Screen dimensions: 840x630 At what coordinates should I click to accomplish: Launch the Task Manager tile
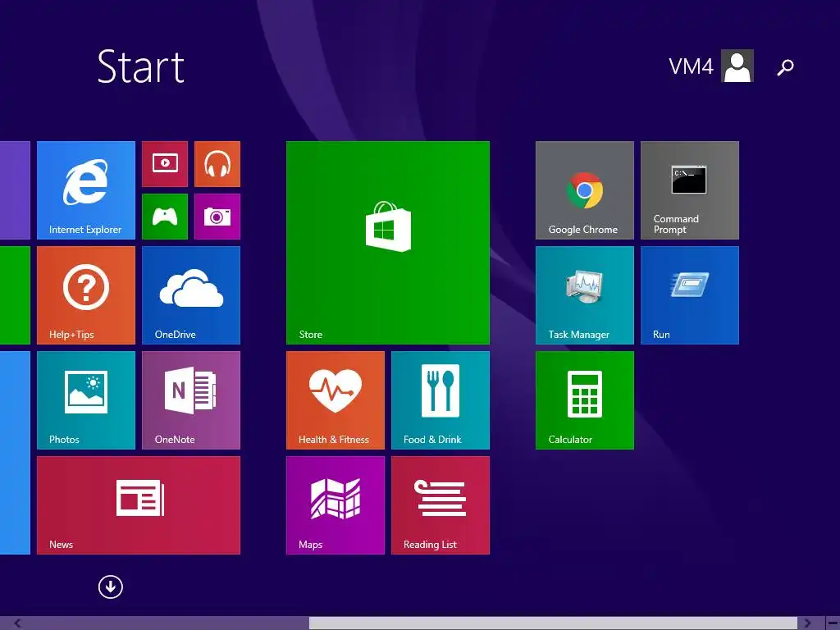coord(584,295)
